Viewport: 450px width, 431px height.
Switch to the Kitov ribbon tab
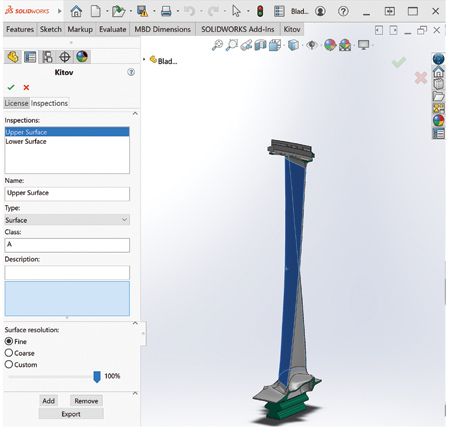[292, 29]
